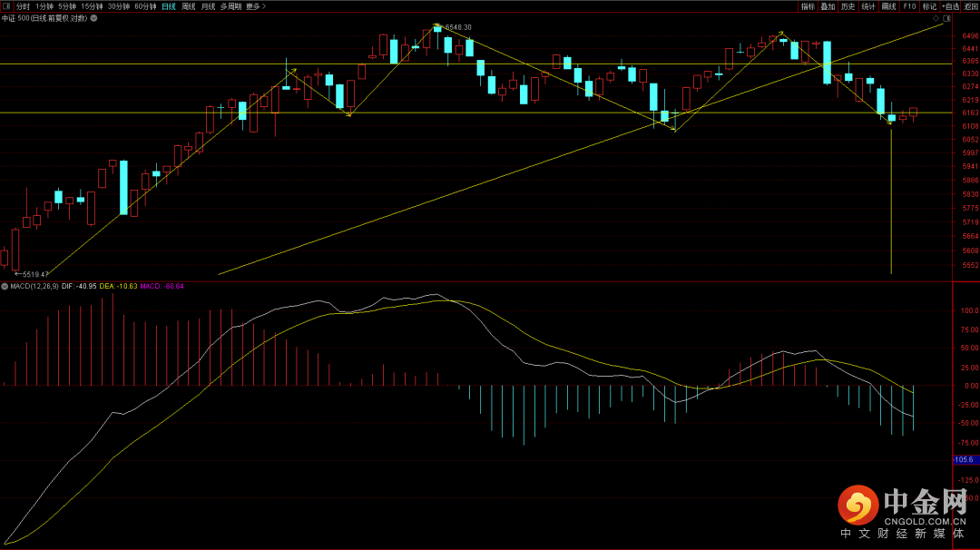Viewport: 980px width, 550px height.
Task: Open the 历史 history button
Action: (x=848, y=6)
